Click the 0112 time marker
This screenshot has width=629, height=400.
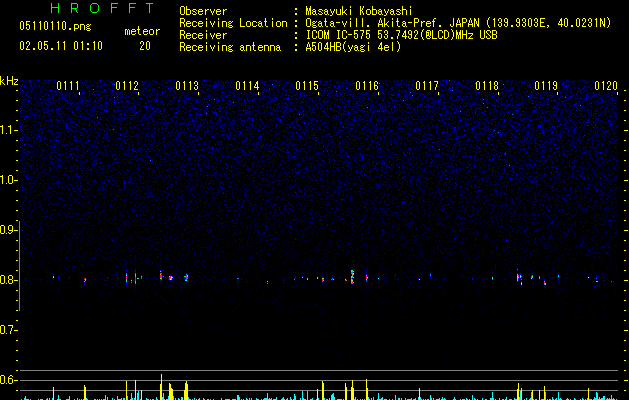(x=127, y=86)
